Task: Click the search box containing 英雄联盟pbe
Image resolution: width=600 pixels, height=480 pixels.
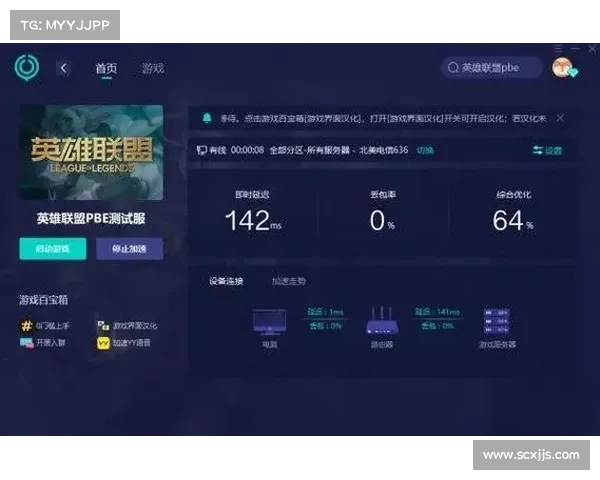Action: click(x=491, y=68)
